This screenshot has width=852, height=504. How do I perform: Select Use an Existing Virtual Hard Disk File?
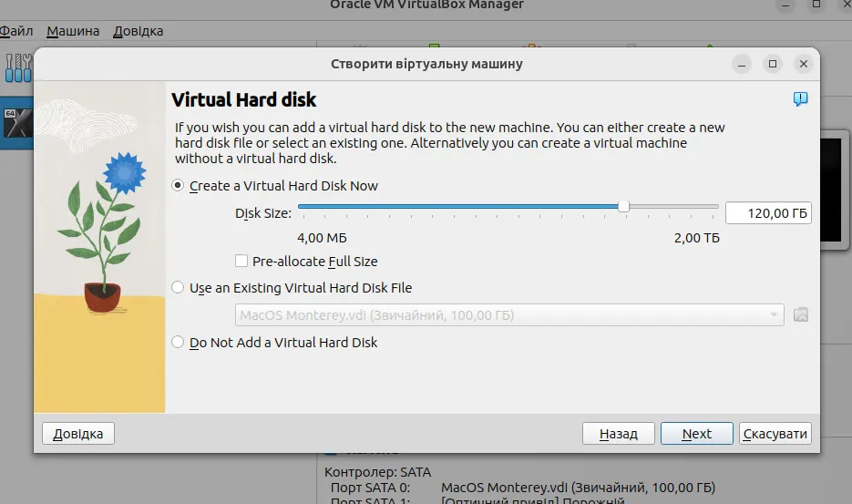point(178,287)
